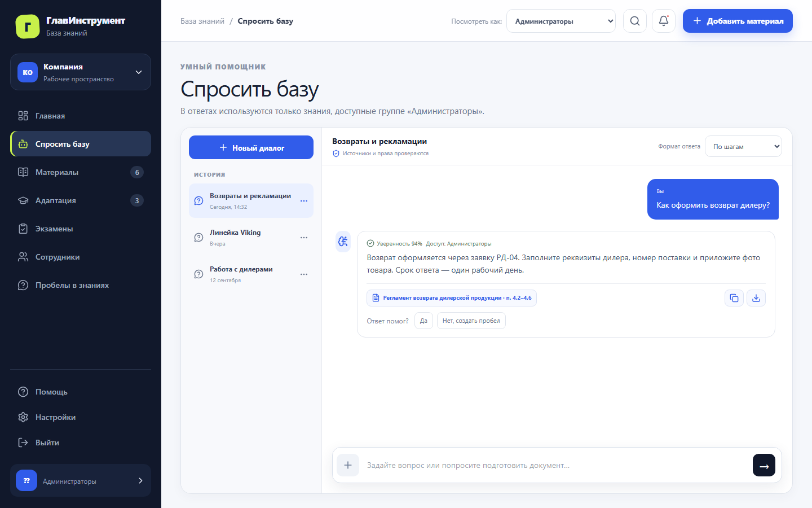Start a Новый диалог
The width and height of the screenshot is (812, 508).
point(251,147)
